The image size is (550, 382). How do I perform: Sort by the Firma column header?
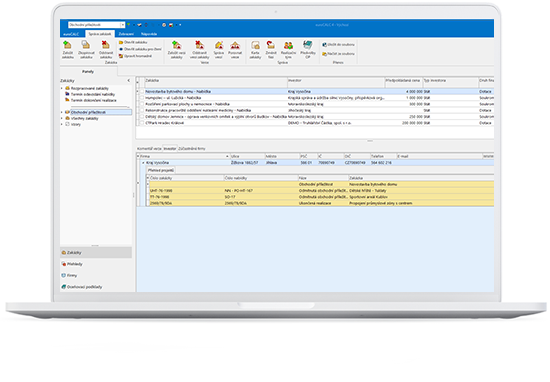tap(185, 156)
